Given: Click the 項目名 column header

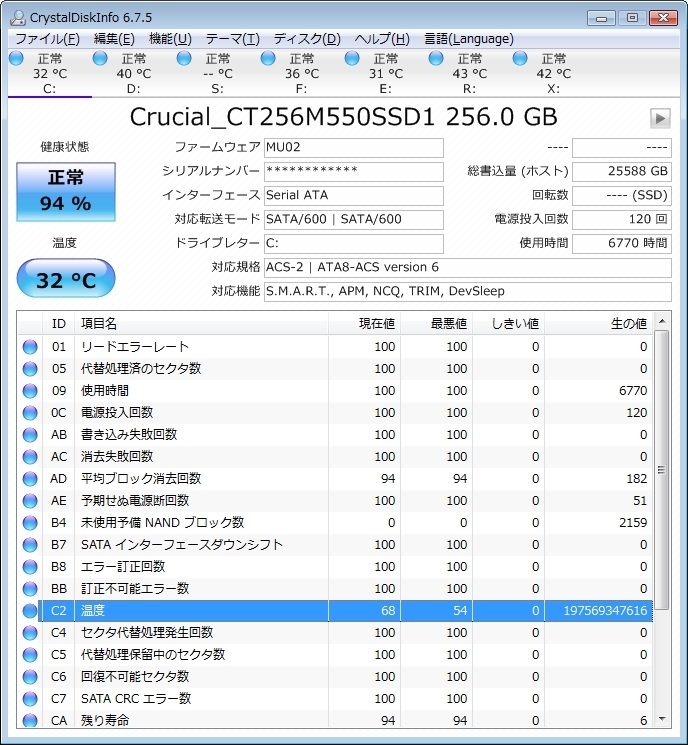Looking at the screenshot, I should point(201,324).
